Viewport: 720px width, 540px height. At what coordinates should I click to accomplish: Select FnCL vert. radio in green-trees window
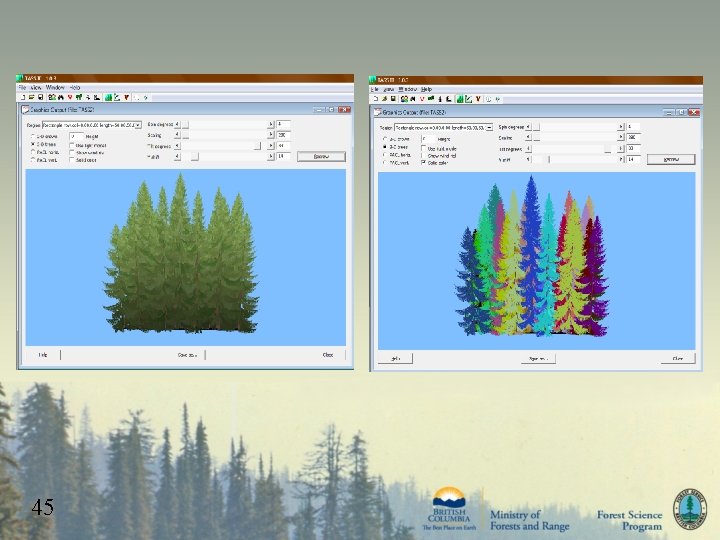pos(33,160)
